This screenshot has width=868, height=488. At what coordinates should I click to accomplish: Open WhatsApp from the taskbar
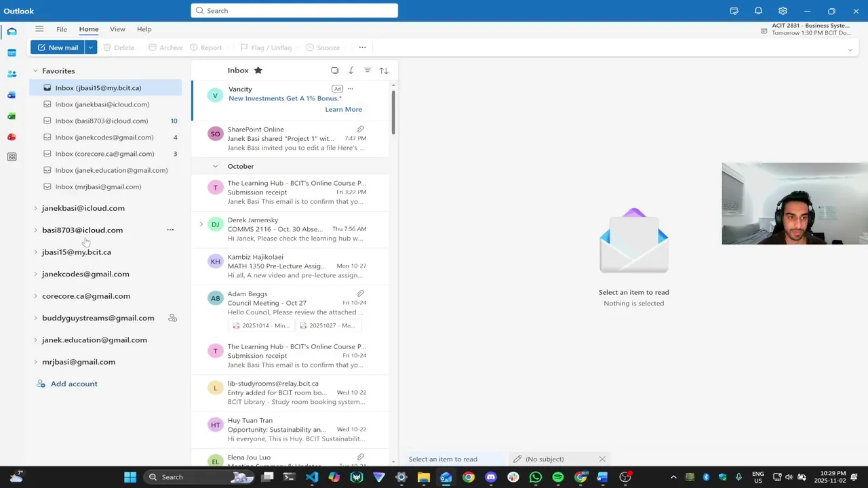coord(536,477)
